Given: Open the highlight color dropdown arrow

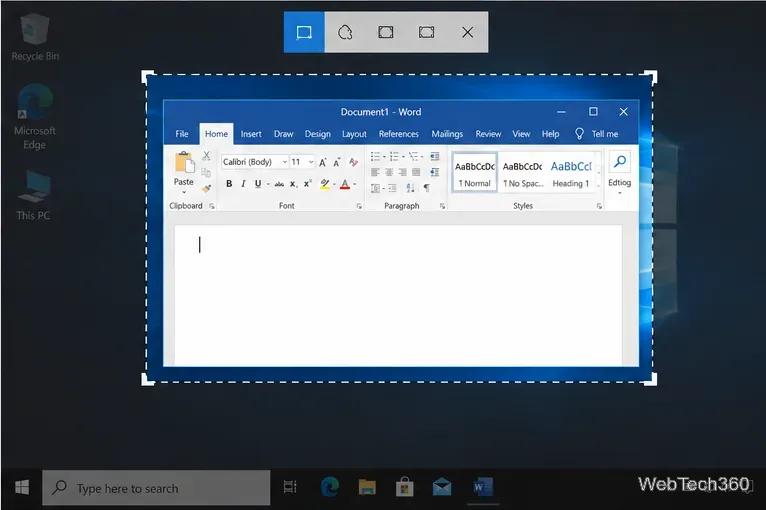Looking at the screenshot, I should 334,184.
